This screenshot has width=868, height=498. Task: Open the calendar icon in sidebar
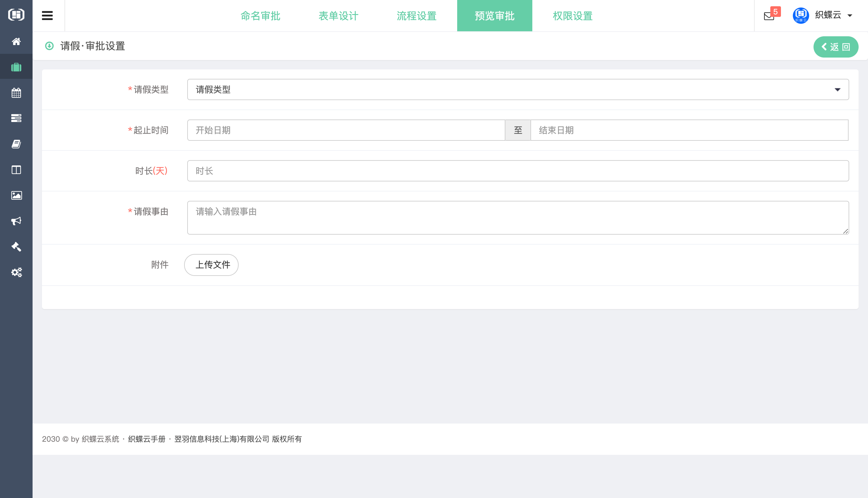pyautogui.click(x=16, y=93)
